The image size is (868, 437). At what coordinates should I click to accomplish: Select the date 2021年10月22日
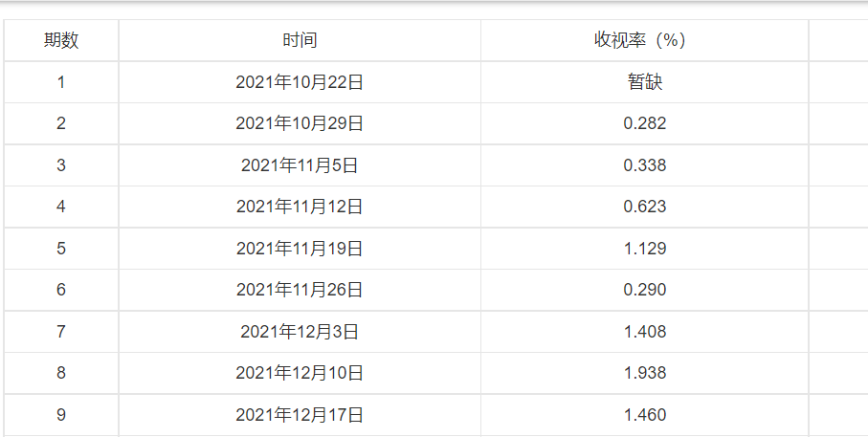pyautogui.click(x=300, y=82)
